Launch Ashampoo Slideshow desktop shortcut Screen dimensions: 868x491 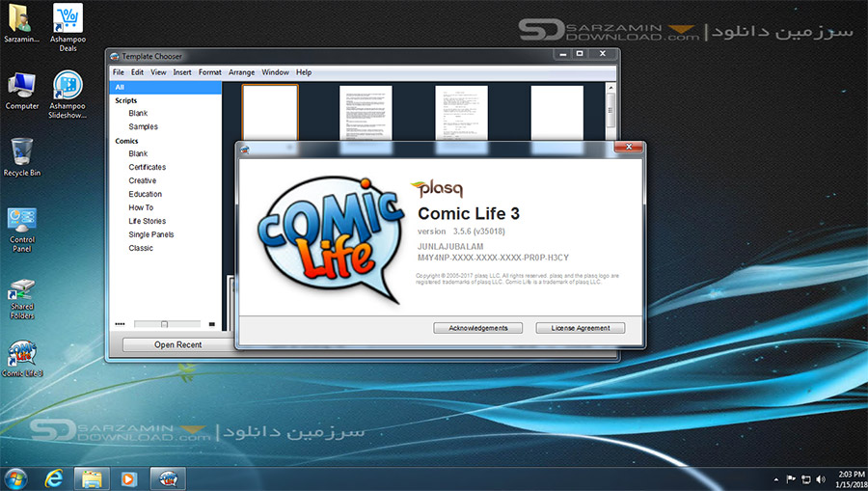tap(67, 95)
